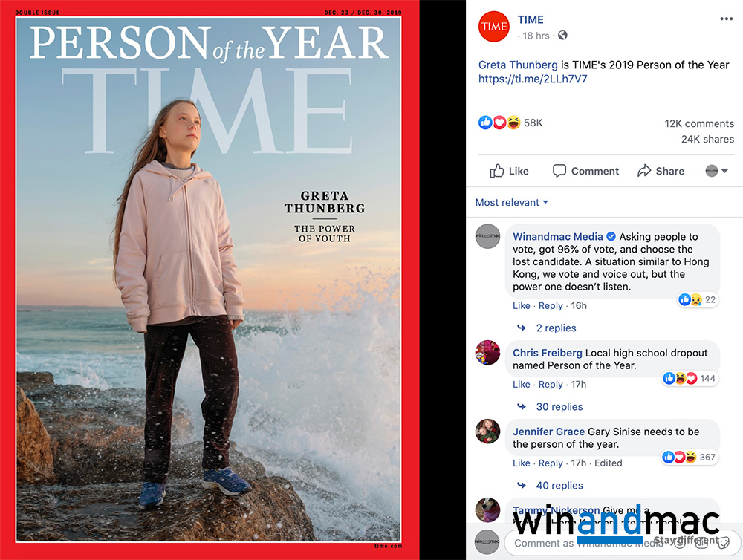Open reactions on Chris Freiberg's comment
743x560 pixels.
point(689,378)
